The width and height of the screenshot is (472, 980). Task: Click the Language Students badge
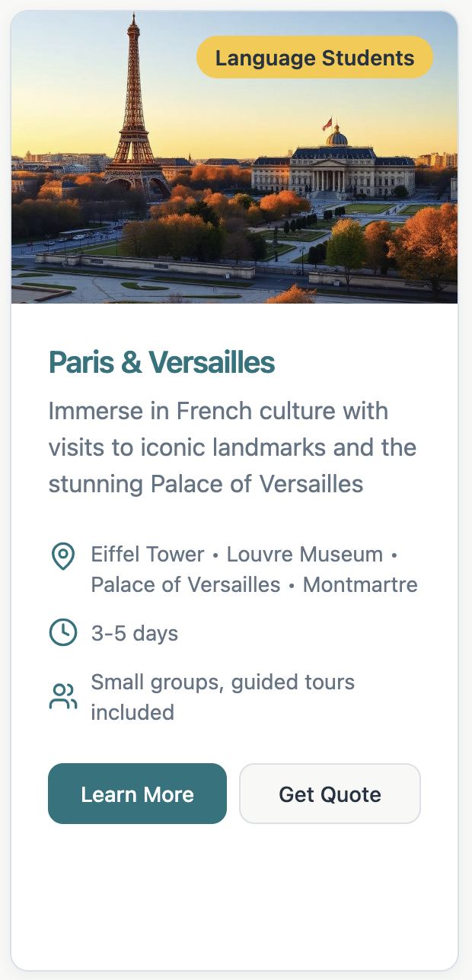point(314,58)
